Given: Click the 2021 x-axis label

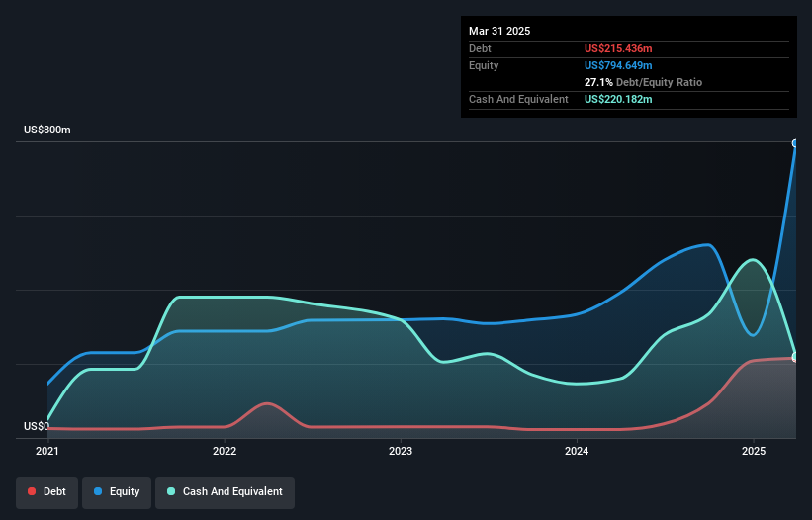Looking at the screenshot, I should pos(47,451).
